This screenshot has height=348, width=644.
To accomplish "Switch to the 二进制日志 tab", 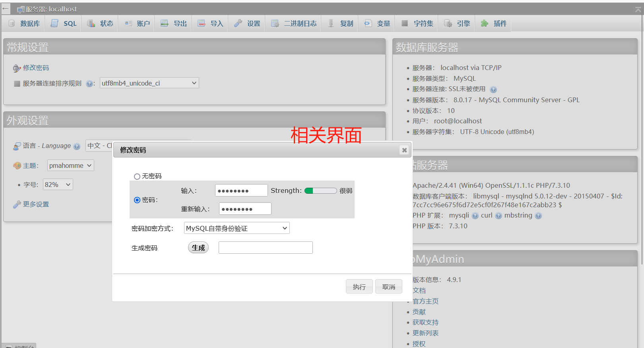I will pyautogui.click(x=294, y=23).
